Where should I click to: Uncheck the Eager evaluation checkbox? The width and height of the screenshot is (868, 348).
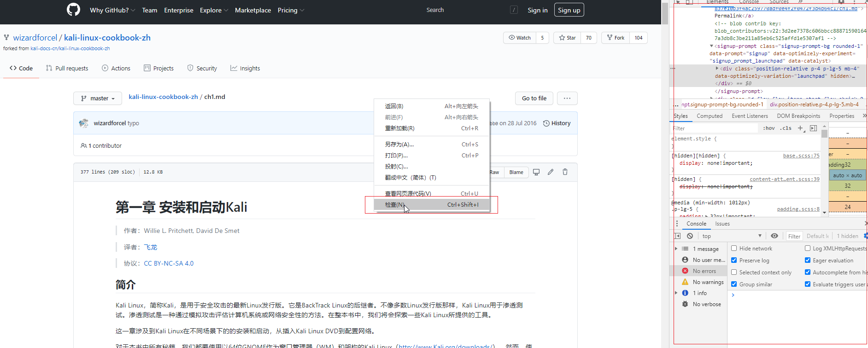click(808, 261)
